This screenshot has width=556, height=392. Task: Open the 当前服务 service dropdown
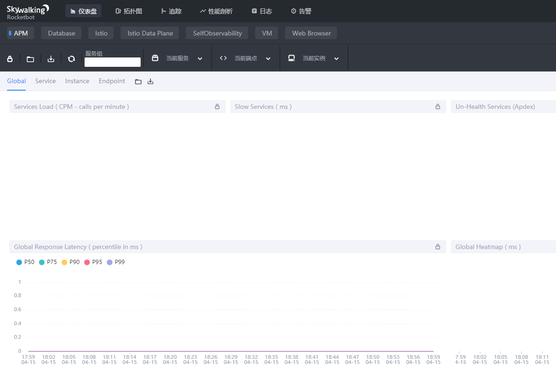point(200,58)
